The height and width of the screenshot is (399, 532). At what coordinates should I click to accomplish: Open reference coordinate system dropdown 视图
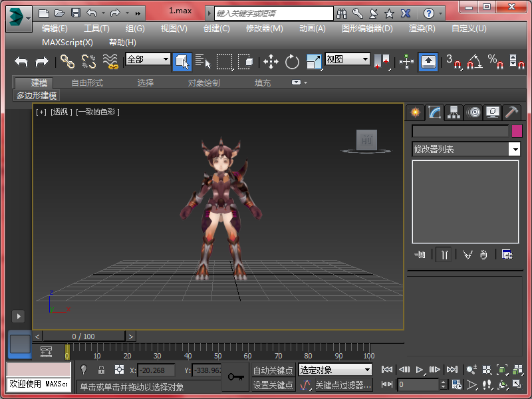coord(347,59)
